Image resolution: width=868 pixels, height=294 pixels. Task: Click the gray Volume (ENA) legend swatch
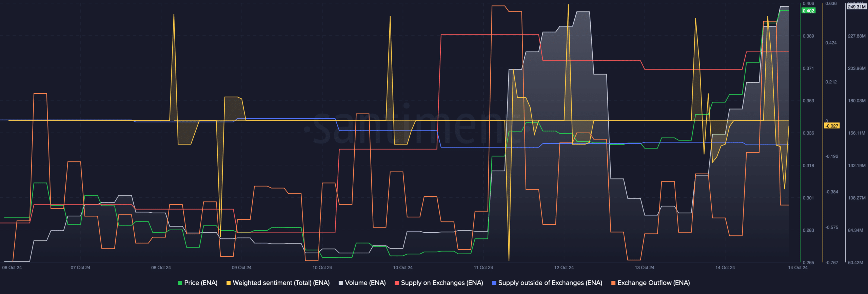pos(341,283)
